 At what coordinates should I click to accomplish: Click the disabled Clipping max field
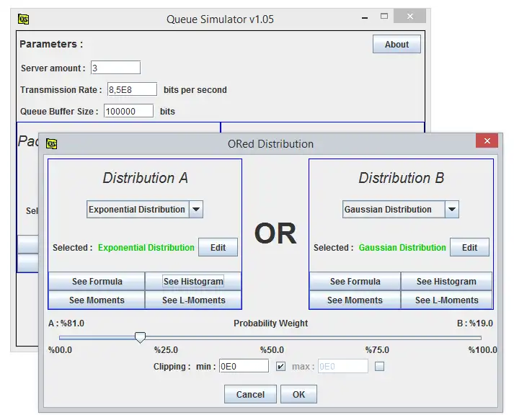pyautogui.click(x=343, y=366)
